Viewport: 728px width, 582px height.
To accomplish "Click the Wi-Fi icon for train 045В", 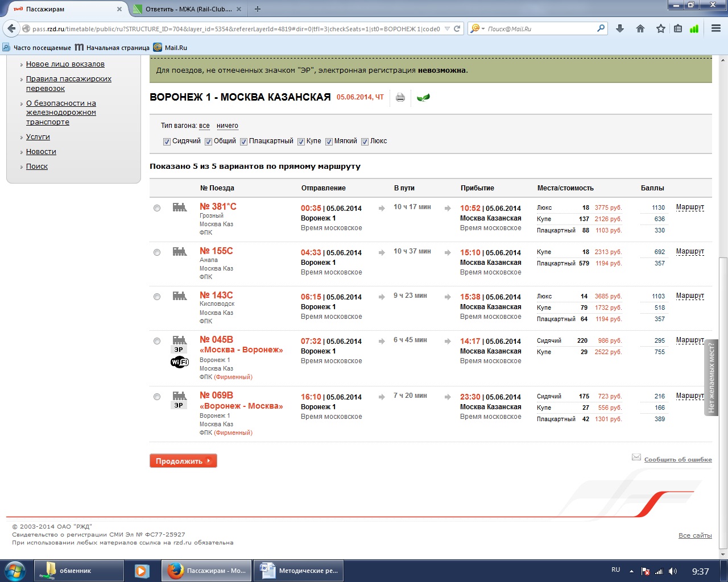I will click(x=179, y=362).
